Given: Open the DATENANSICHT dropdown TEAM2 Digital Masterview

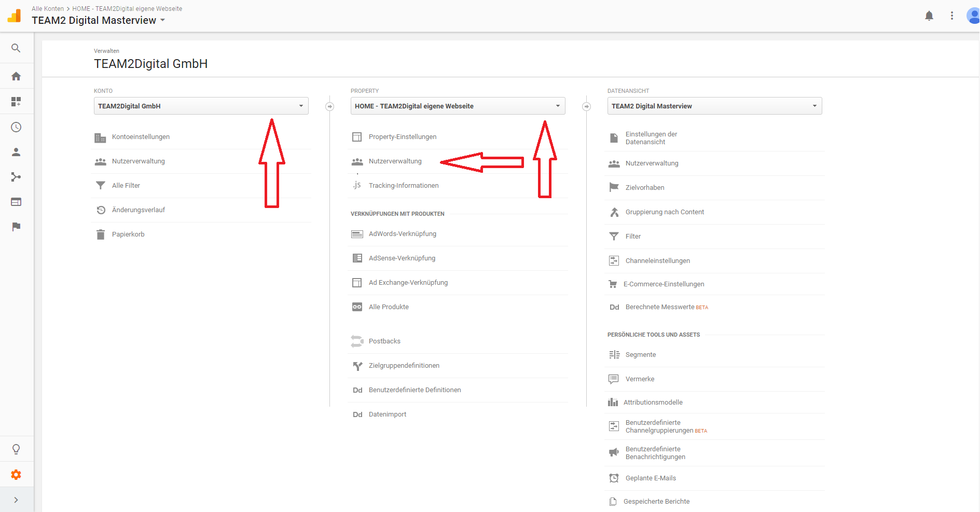Looking at the screenshot, I should pyautogui.click(x=714, y=106).
